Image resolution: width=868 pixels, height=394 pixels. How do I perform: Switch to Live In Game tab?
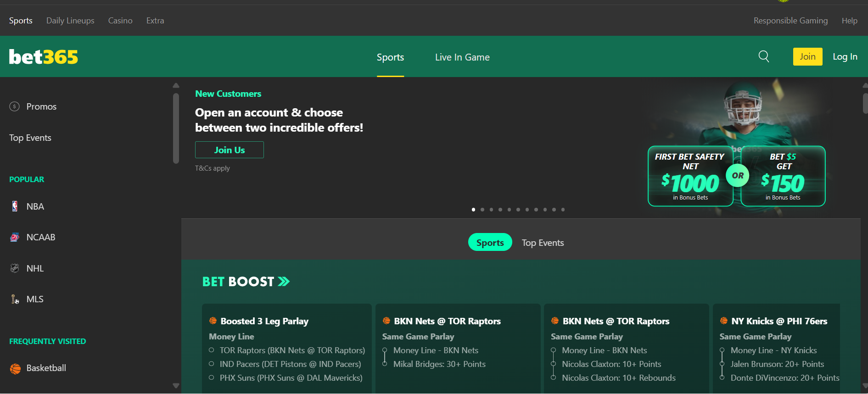pyautogui.click(x=462, y=57)
